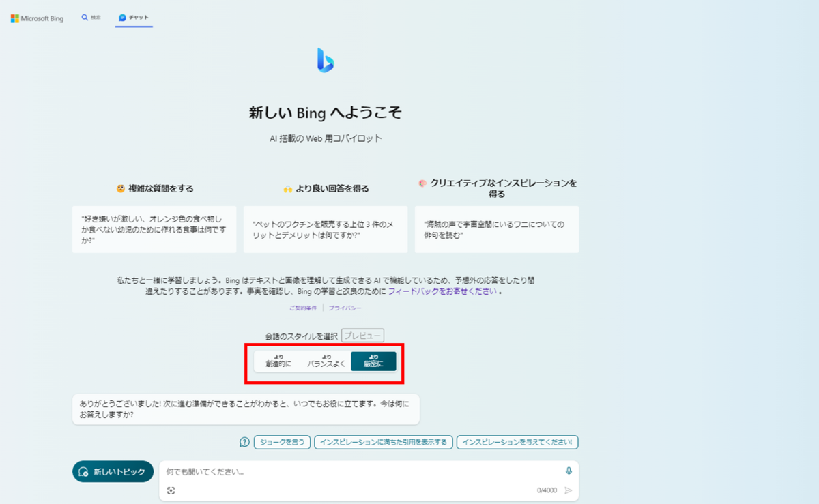This screenshot has width=819, height=504.
Task: Click the Microsoft Bing logo
Action: [x=37, y=18]
